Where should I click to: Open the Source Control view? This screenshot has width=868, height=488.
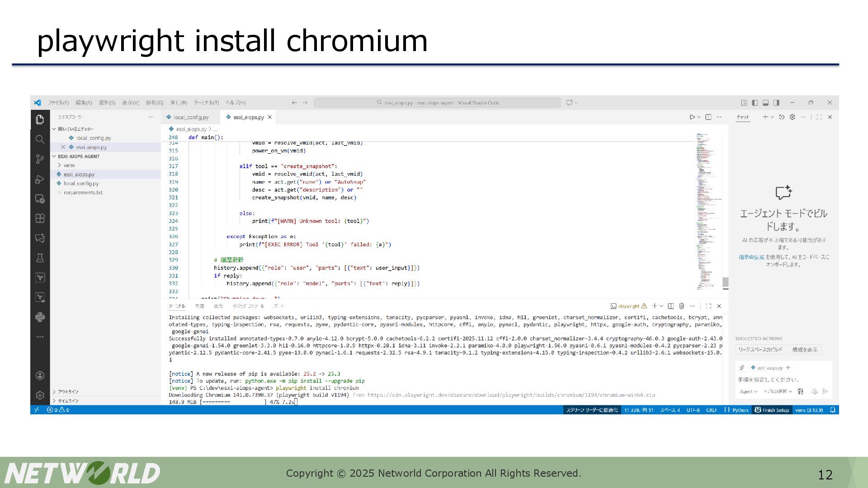[x=40, y=159]
